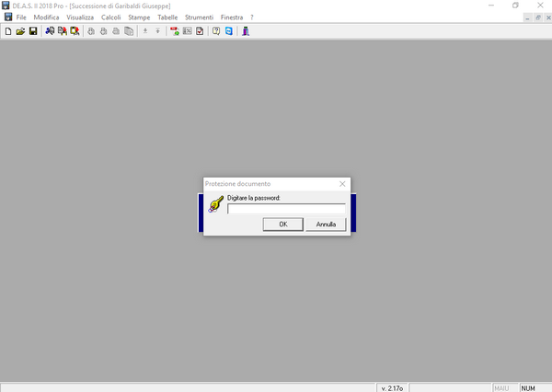Launch the blue TeamViewer remote support icon

[x=229, y=31]
